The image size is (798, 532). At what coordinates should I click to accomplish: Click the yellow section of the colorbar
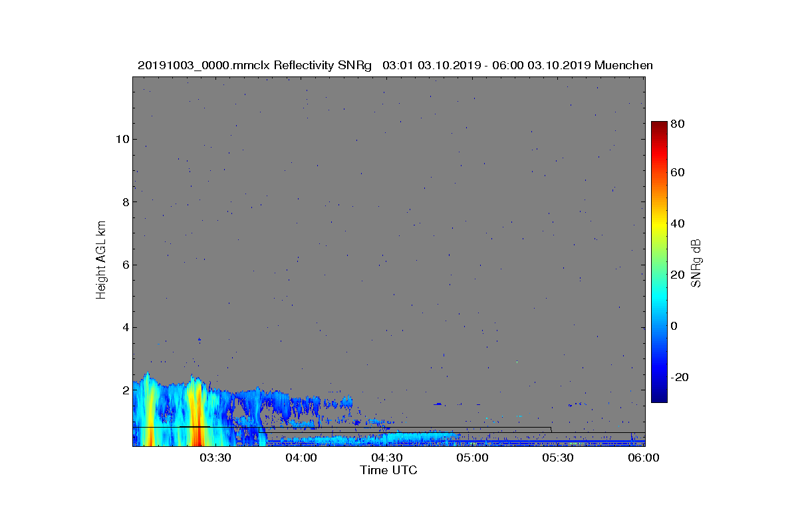click(659, 223)
